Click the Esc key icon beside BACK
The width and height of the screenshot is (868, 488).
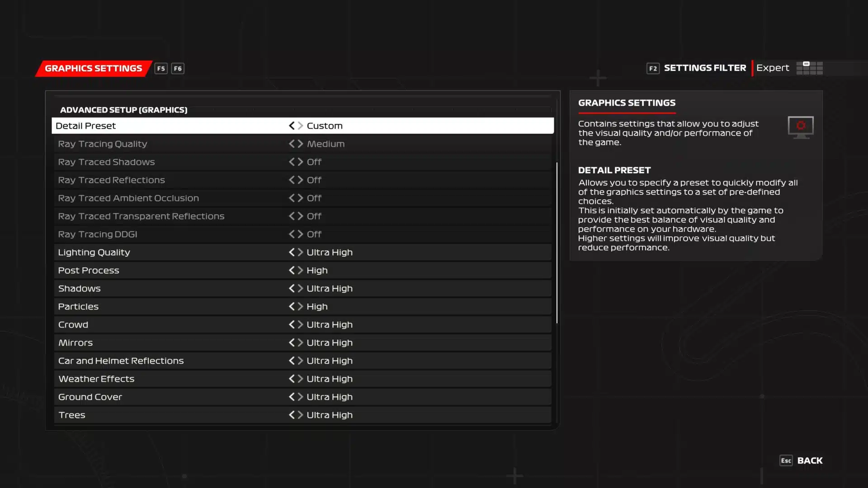[785, 460]
